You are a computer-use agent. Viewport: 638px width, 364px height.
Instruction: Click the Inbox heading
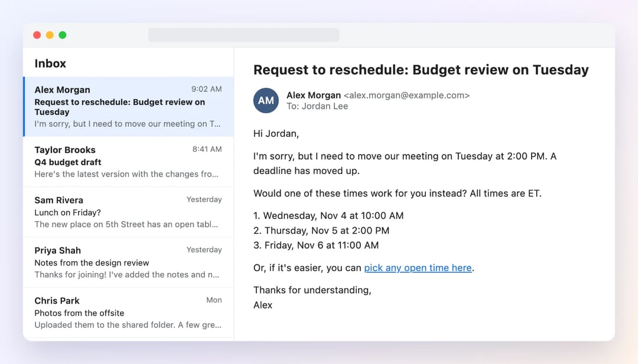[50, 63]
